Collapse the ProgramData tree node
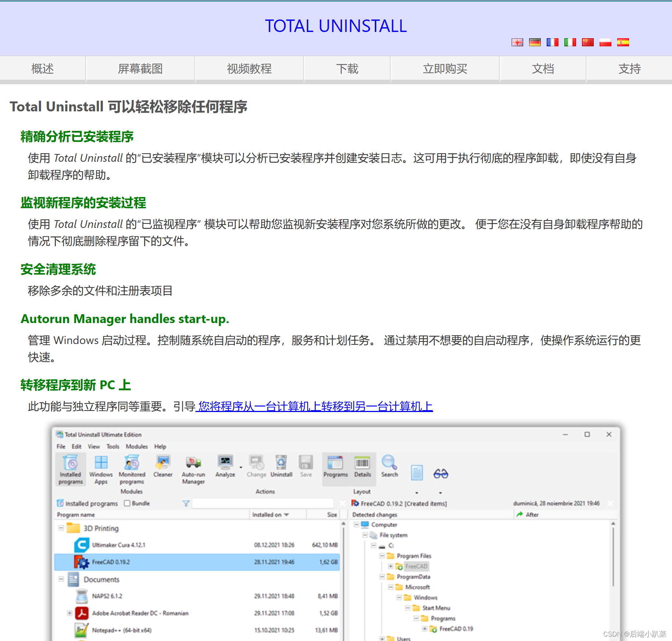The image size is (672, 641). pos(382,577)
